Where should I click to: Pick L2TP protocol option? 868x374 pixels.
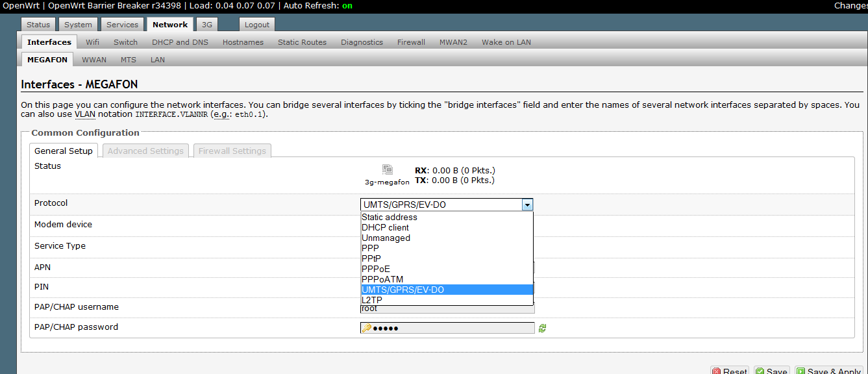[447, 300]
